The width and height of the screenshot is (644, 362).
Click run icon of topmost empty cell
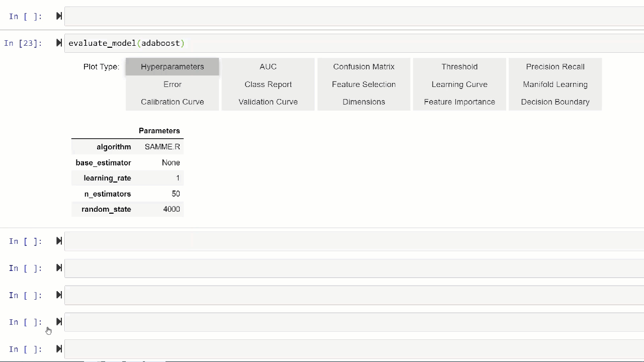pyautogui.click(x=59, y=16)
